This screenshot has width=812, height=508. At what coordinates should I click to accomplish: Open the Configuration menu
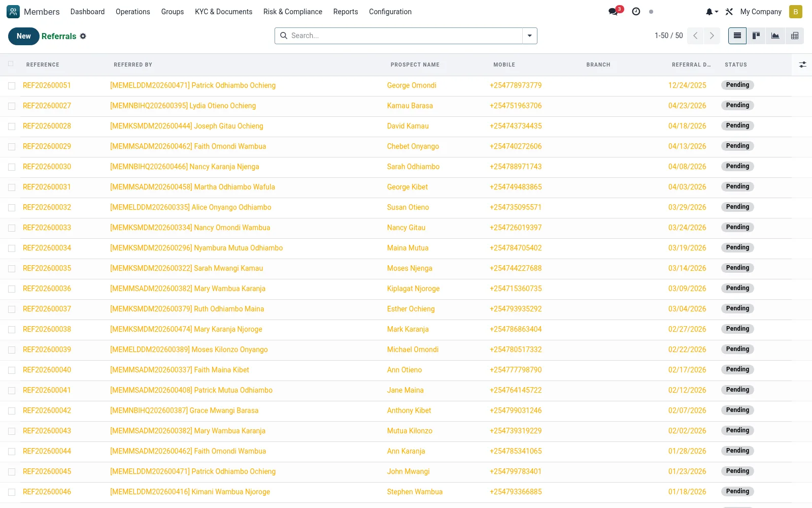(x=390, y=12)
